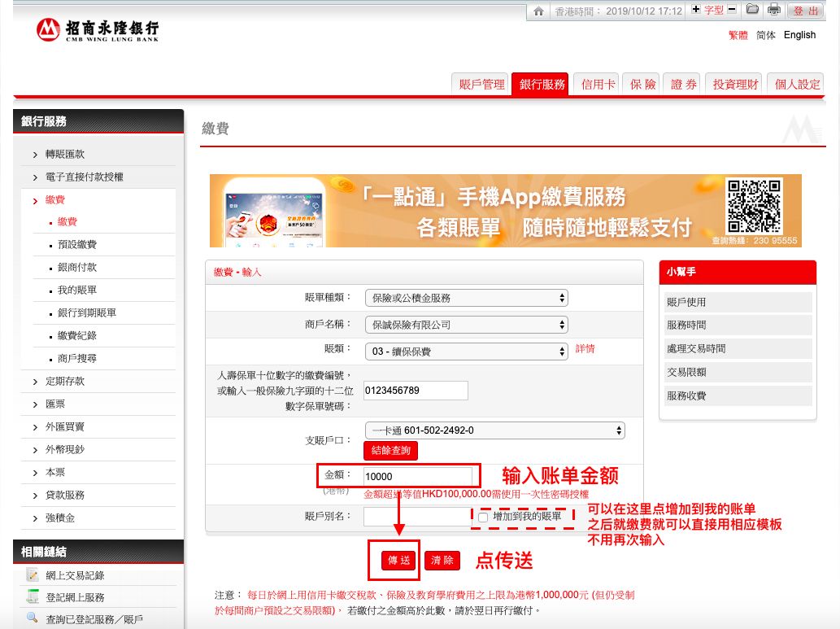The height and width of the screenshot is (629, 840).
Task: Open 繳費紀錄 in sidebar
Action: click(x=77, y=336)
